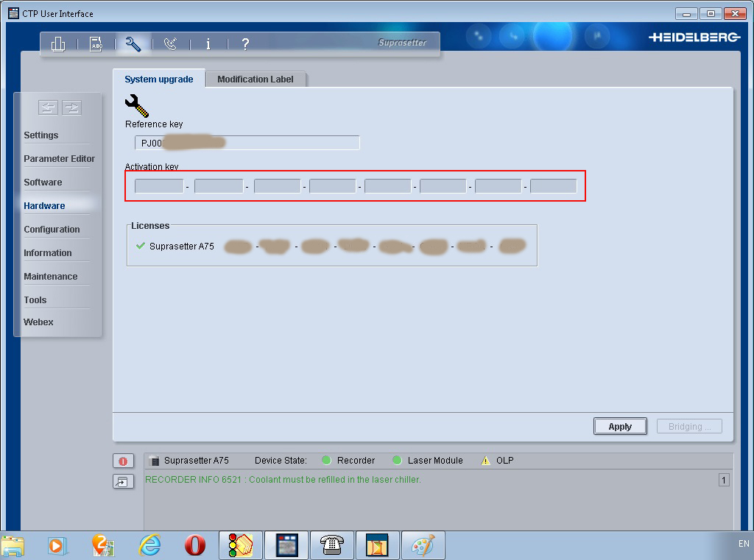This screenshot has width=754, height=560.
Task: Open Tools in the sidebar
Action: 35,300
